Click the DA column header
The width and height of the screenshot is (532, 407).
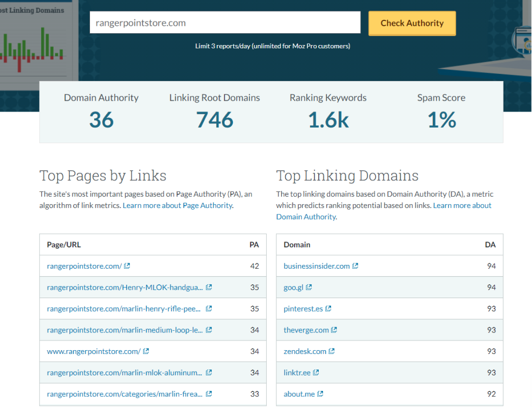(x=490, y=245)
